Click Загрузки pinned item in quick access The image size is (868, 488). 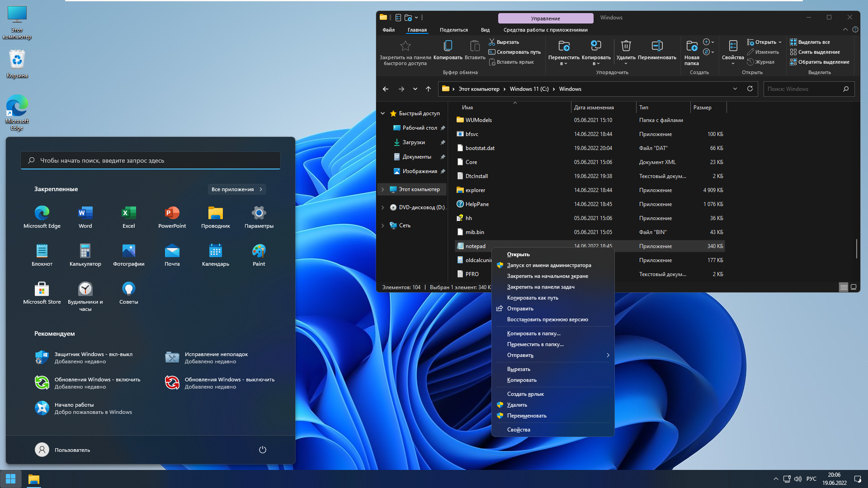413,141
